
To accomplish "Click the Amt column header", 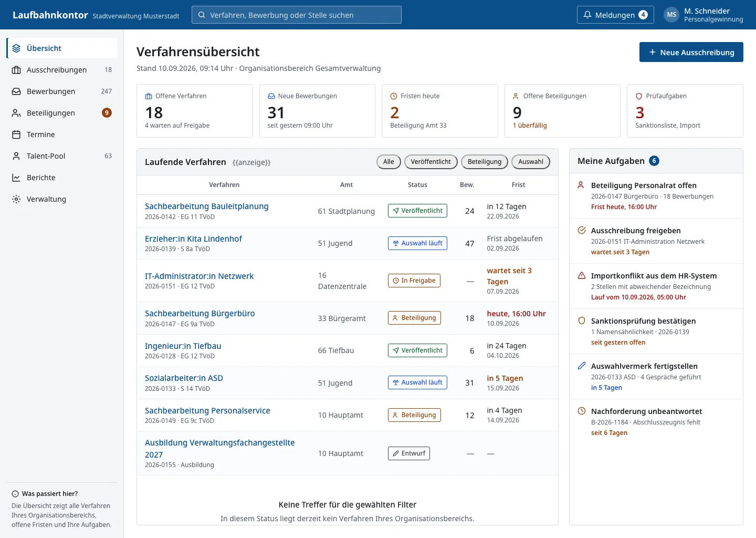I will (346, 185).
